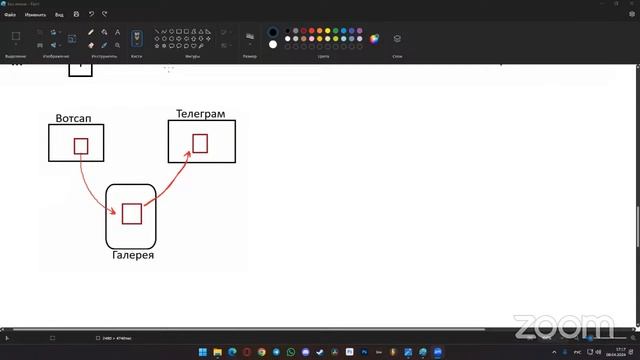Click the Brushes tool button

(137, 38)
